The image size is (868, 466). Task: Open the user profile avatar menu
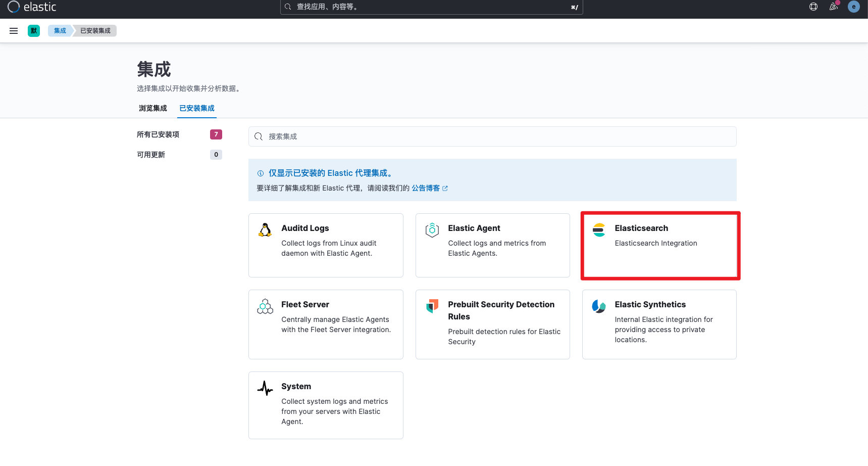tap(854, 7)
